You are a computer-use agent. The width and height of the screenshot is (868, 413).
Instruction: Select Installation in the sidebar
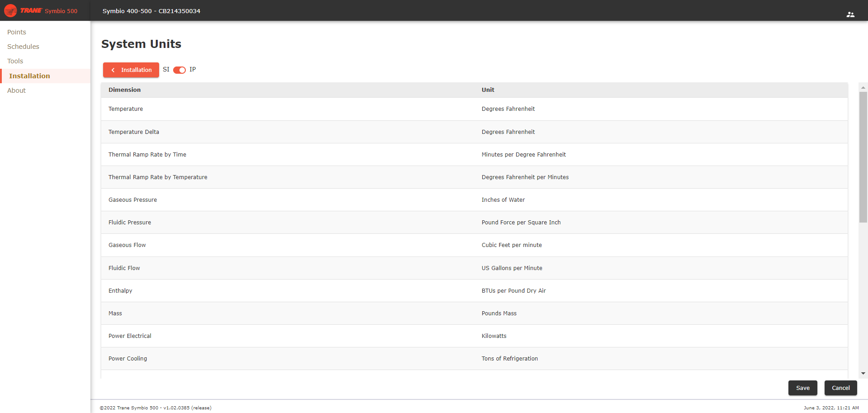[29, 76]
